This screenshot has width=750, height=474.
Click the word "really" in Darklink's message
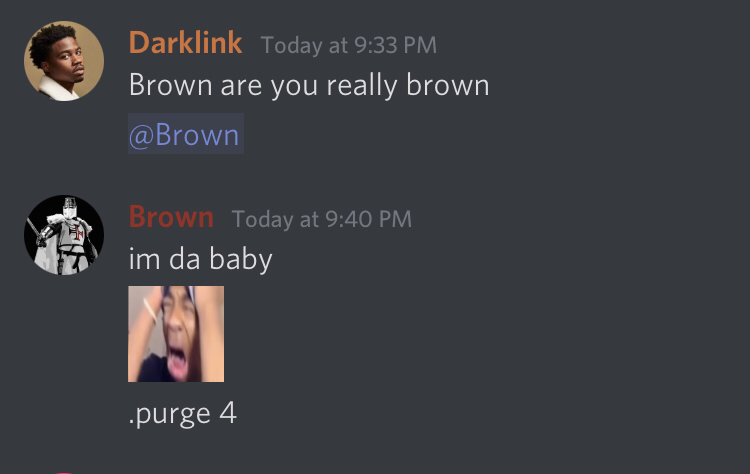pos(362,86)
